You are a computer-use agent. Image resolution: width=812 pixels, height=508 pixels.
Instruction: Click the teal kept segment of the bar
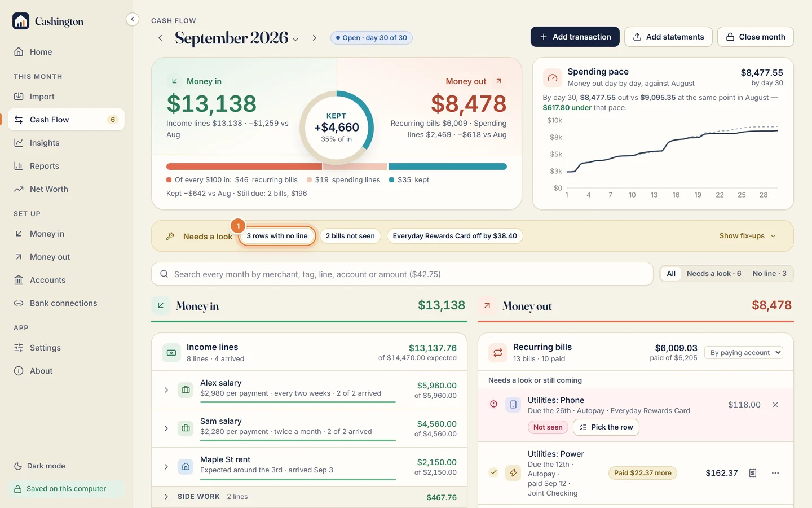(448, 167)
